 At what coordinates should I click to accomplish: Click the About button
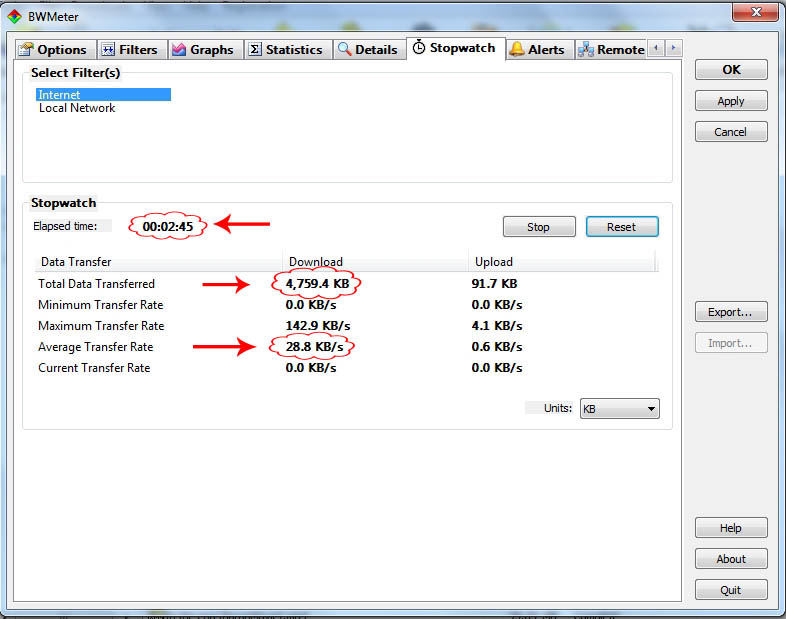coord(731,559)
